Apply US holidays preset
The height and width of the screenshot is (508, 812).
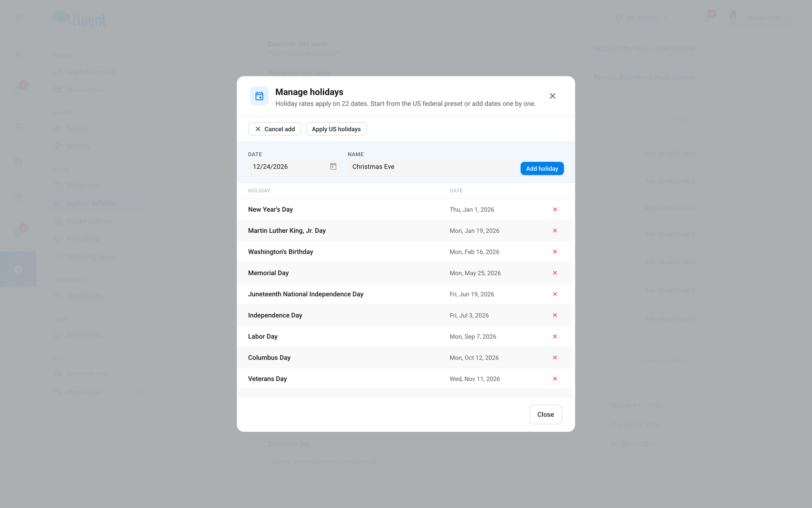(336, 129)
